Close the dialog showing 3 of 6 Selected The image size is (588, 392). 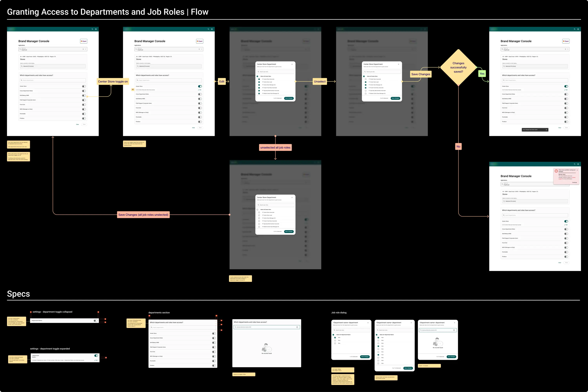pyautogui.click(x=398, y=64)
